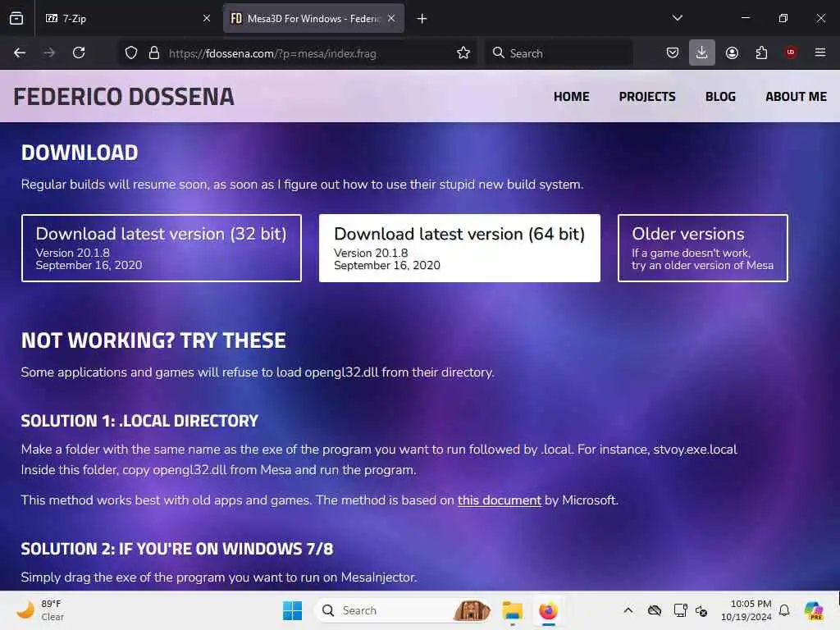Save page to Pocket icon
Screen dimensions: 840x630
pos(673,52)
